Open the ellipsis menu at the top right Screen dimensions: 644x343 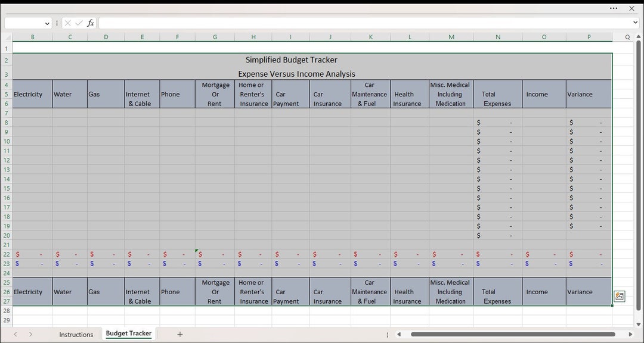click(613, 8)
